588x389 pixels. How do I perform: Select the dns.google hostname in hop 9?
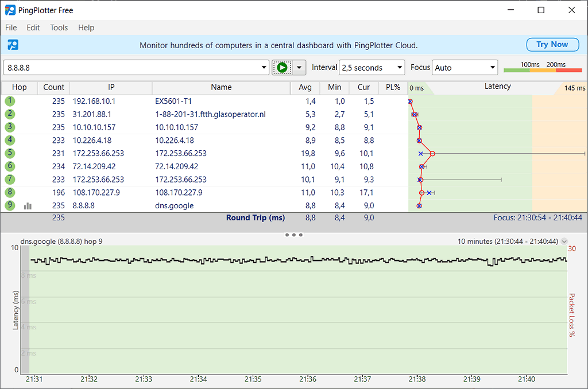[x=175, y=206]
